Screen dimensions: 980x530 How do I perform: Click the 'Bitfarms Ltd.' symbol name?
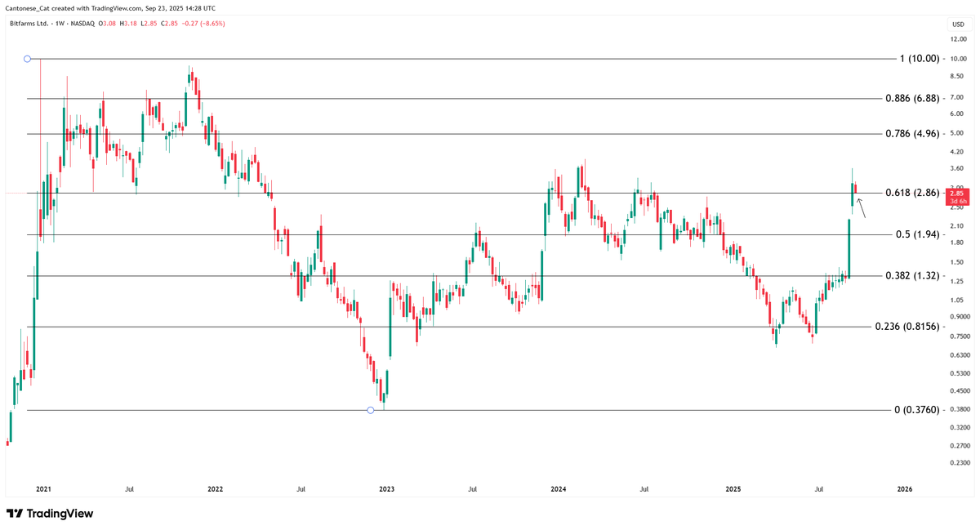(29, 24)
